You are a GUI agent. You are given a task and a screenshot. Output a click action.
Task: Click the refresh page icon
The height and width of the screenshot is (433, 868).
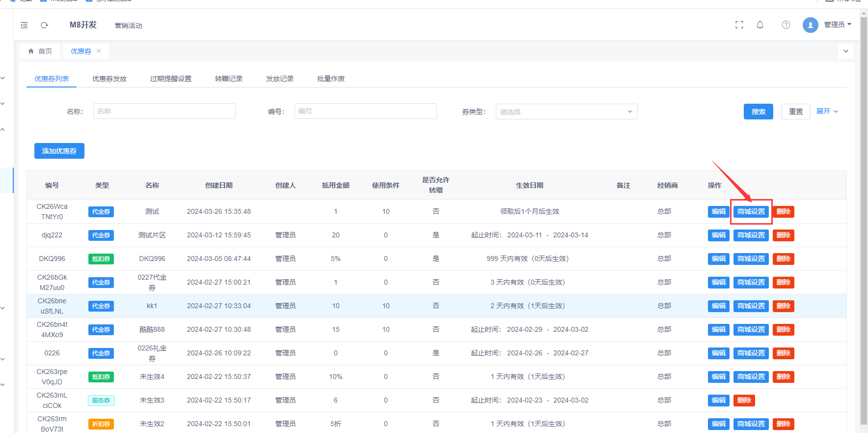point(45,25)
